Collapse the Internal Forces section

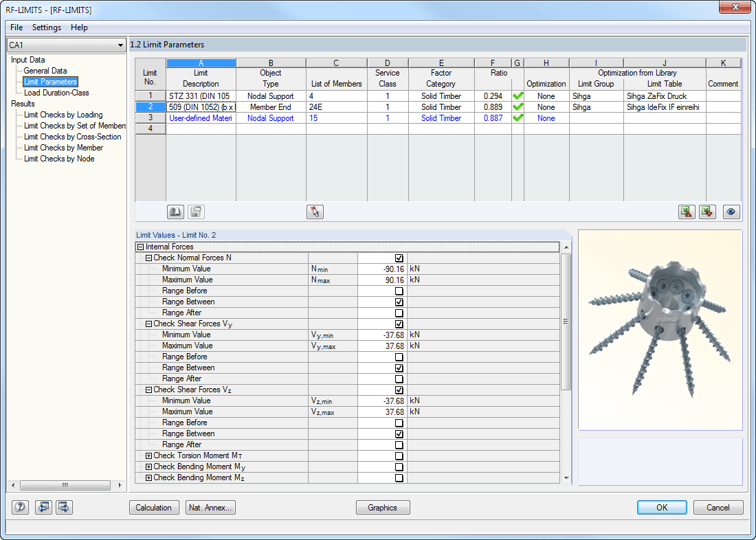point(142,246)
